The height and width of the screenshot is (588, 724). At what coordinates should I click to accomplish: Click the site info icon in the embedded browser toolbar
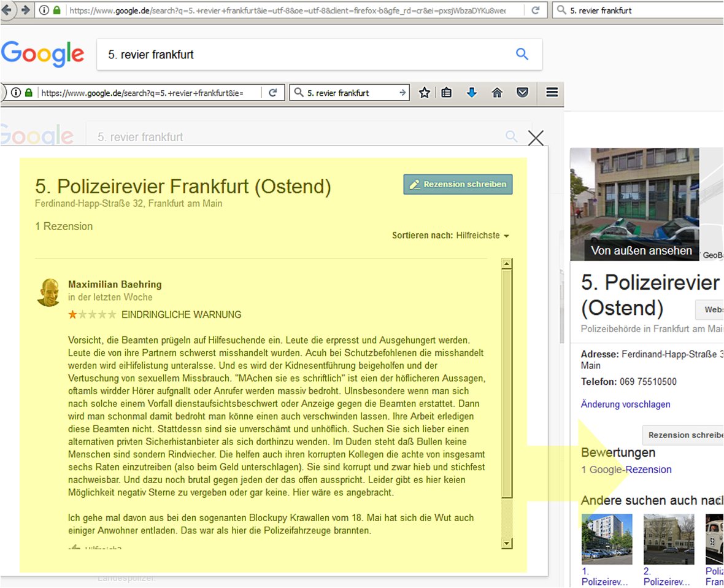[x=16, y=93]
